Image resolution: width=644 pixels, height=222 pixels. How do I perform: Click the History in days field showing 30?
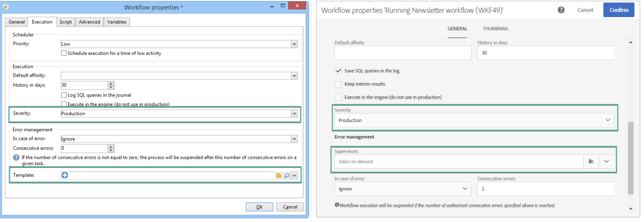pyautogui.click(x=85, y=85)
